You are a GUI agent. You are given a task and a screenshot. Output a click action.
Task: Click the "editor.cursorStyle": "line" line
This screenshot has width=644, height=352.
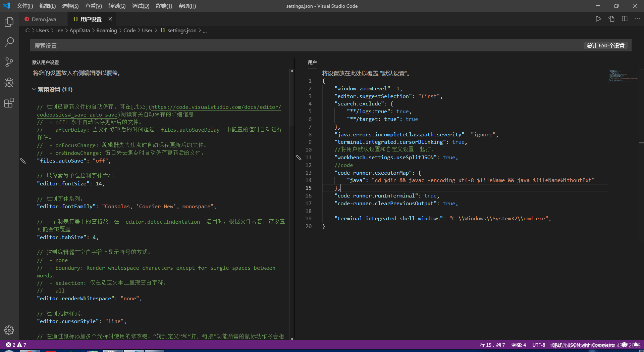coord(82,321)
